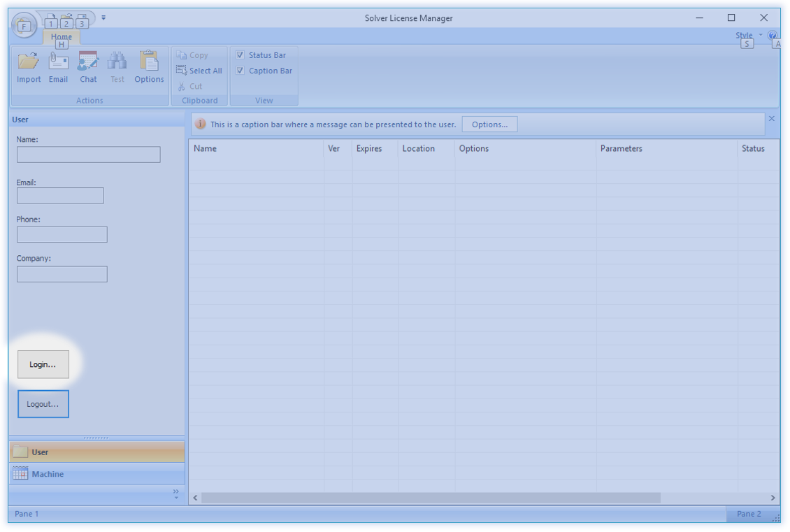
Task: Sort by the Parameters column
Action: click(x=667, y=149)
